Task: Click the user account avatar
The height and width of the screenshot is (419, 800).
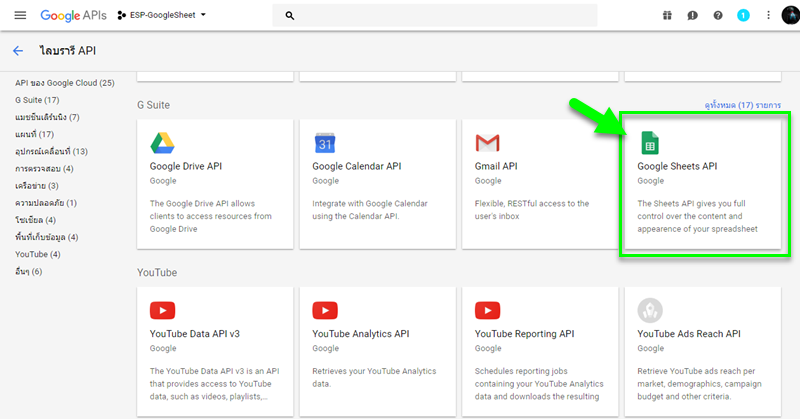Action: [x=791, y=15]
